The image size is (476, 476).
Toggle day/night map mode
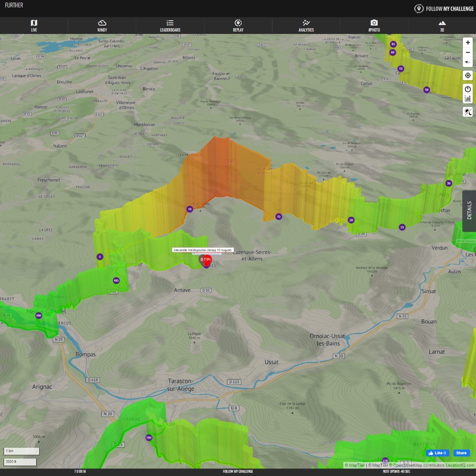coord(468,112)
